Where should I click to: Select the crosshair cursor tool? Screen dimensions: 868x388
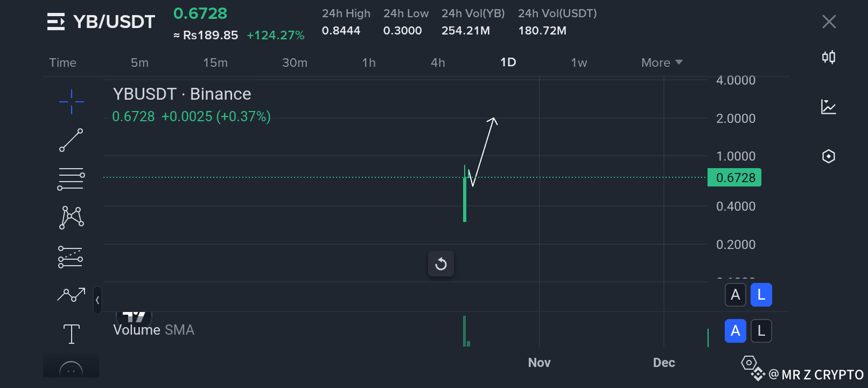(x=71, y=101)
